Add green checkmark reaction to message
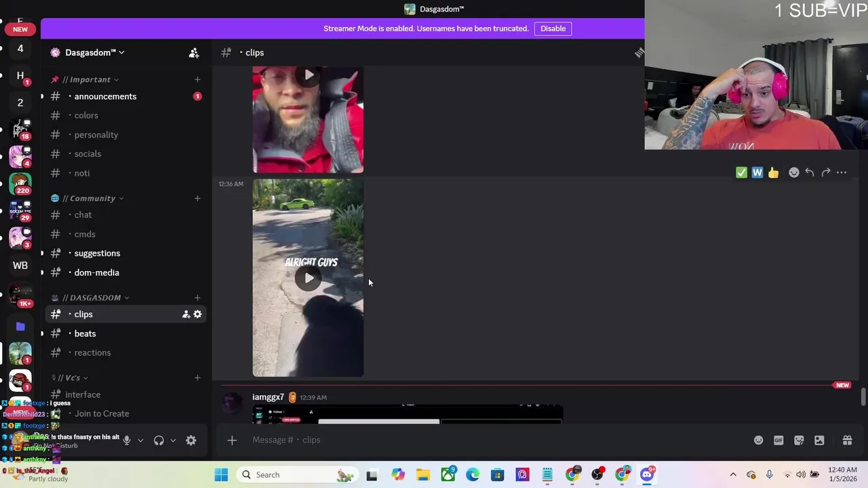Image resolution: width=868 pixels, height=488 pixels. [741, 173]
